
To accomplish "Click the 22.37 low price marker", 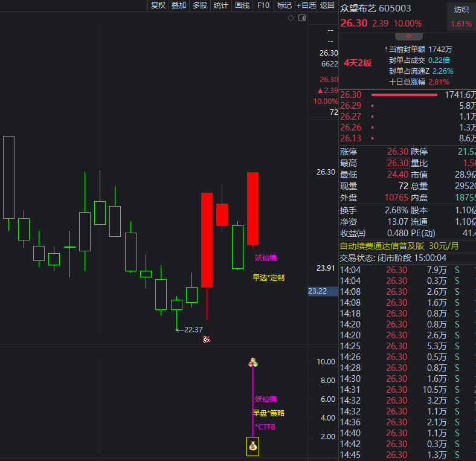I will point(193,329).
